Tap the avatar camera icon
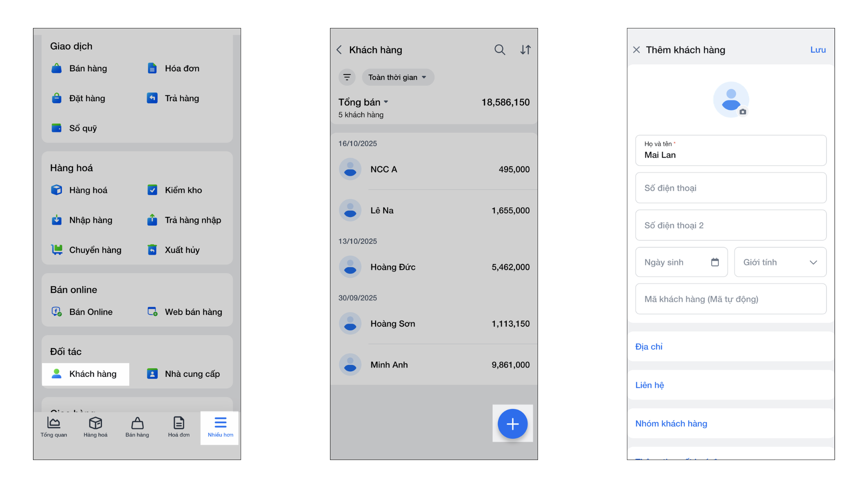This screenshot has width=868, height=488. [x=743, y=112]
